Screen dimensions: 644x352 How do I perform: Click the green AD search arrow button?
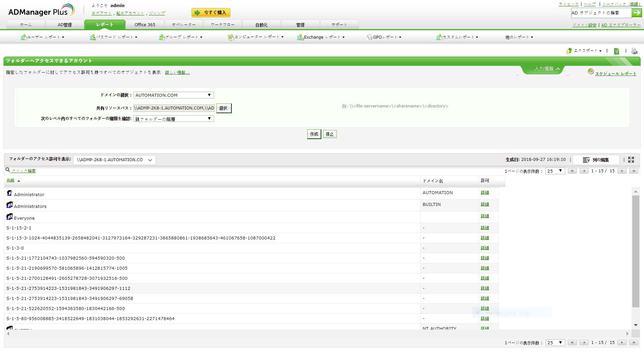point(637,12)
